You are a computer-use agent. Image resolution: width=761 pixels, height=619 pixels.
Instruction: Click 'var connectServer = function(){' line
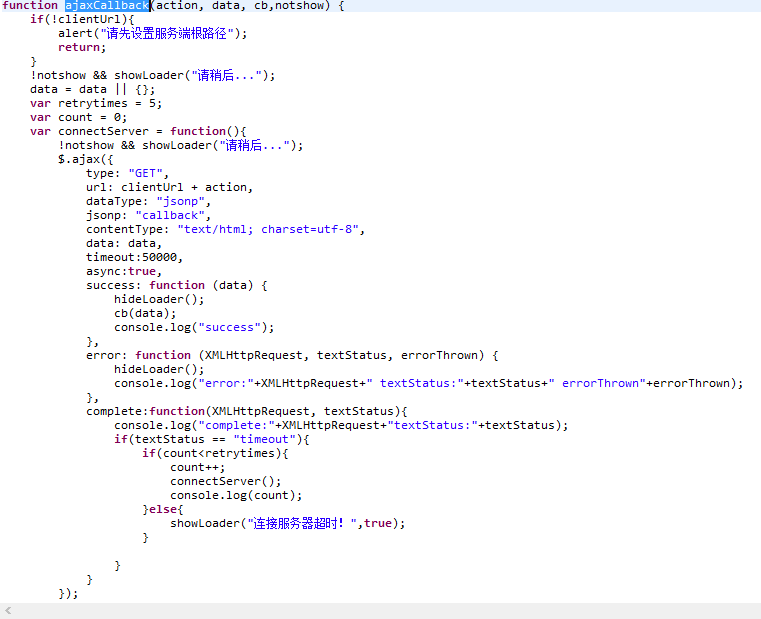[138, 132]
